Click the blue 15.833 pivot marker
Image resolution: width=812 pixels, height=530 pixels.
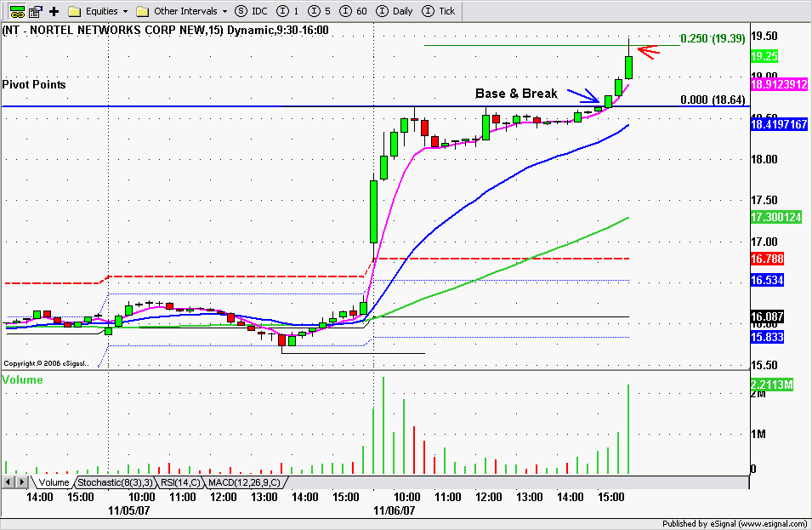pyautogui.click(x=767, y=337)
